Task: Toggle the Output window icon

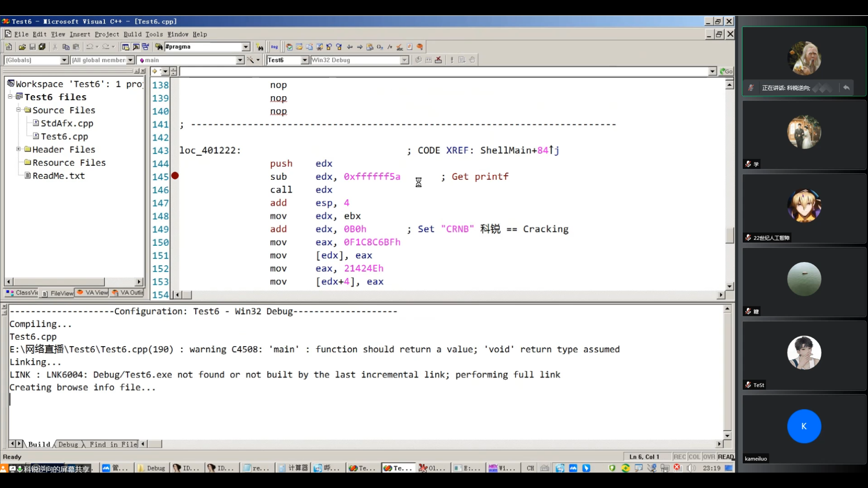Action: click(136, 47)
